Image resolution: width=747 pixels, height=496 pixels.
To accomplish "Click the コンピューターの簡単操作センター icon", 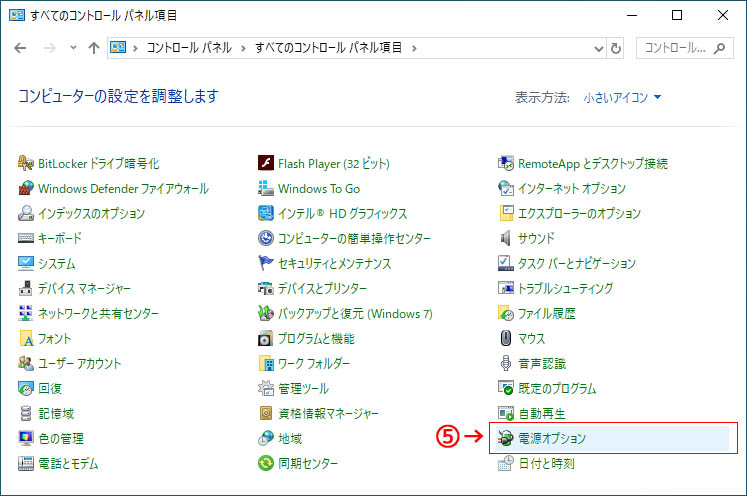I will coord(266,238).
